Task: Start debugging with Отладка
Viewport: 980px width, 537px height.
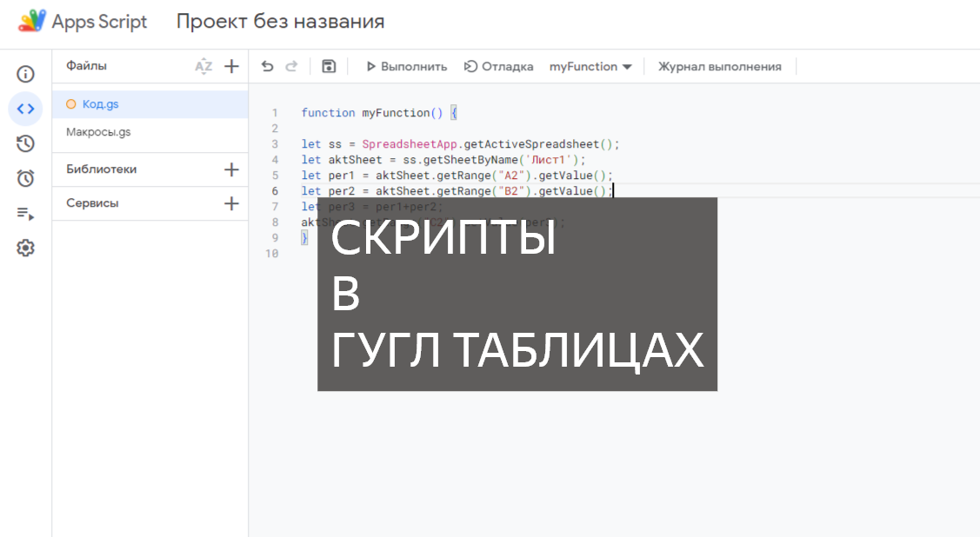Action: pyautogui.click(x=498, y=66)
